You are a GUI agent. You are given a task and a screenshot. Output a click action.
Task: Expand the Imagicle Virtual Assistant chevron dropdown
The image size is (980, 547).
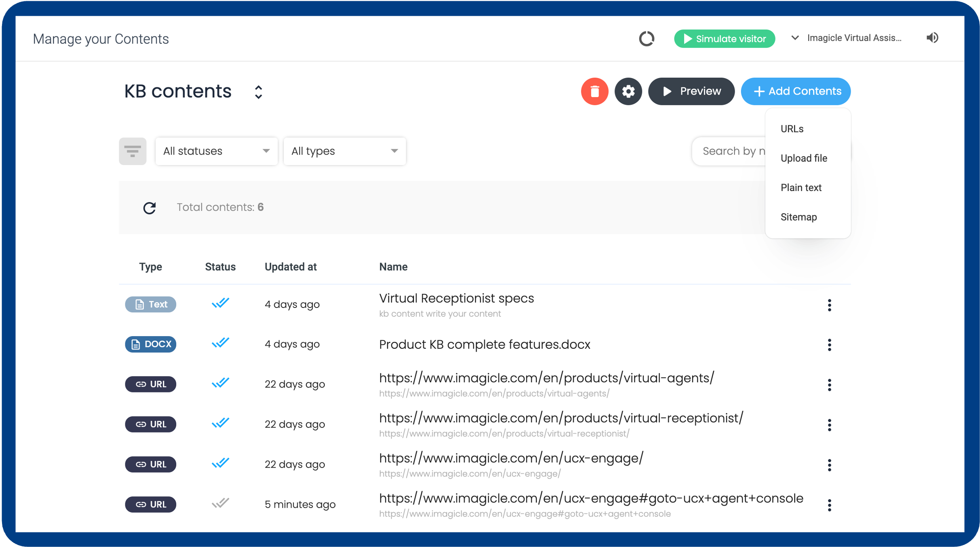795,38
